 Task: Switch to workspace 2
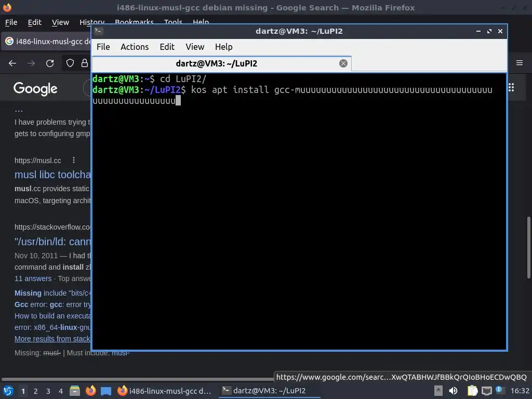pos(36,391)
